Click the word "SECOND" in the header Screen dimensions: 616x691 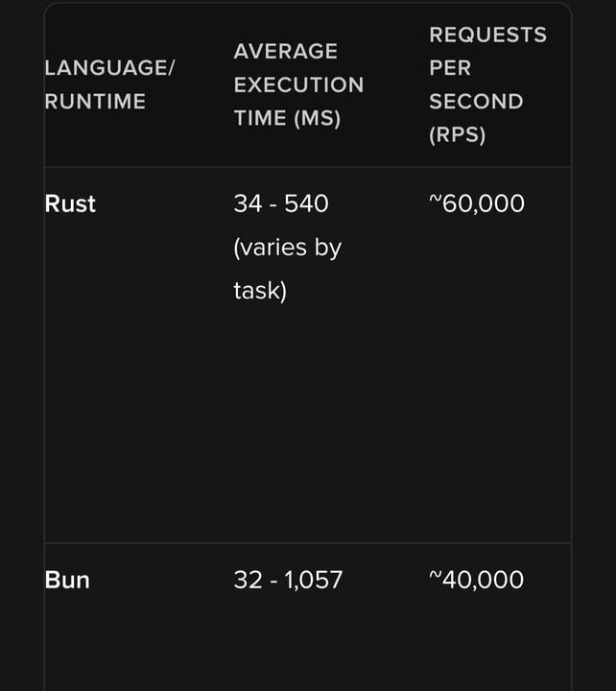476,102
